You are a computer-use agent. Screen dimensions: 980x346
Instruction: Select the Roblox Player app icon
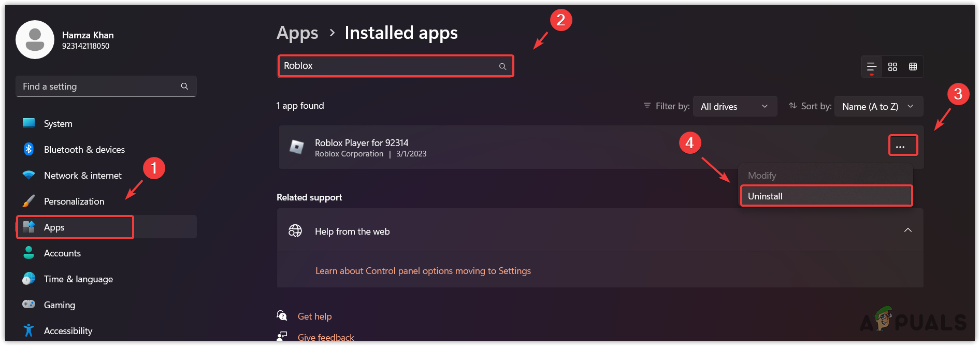[296, 147]
